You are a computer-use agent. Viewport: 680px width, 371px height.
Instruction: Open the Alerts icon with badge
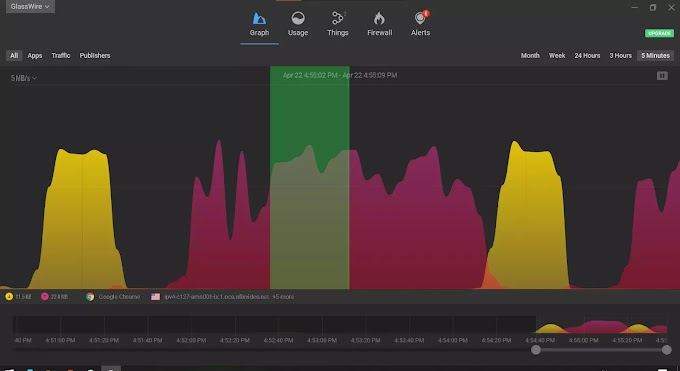421,18
